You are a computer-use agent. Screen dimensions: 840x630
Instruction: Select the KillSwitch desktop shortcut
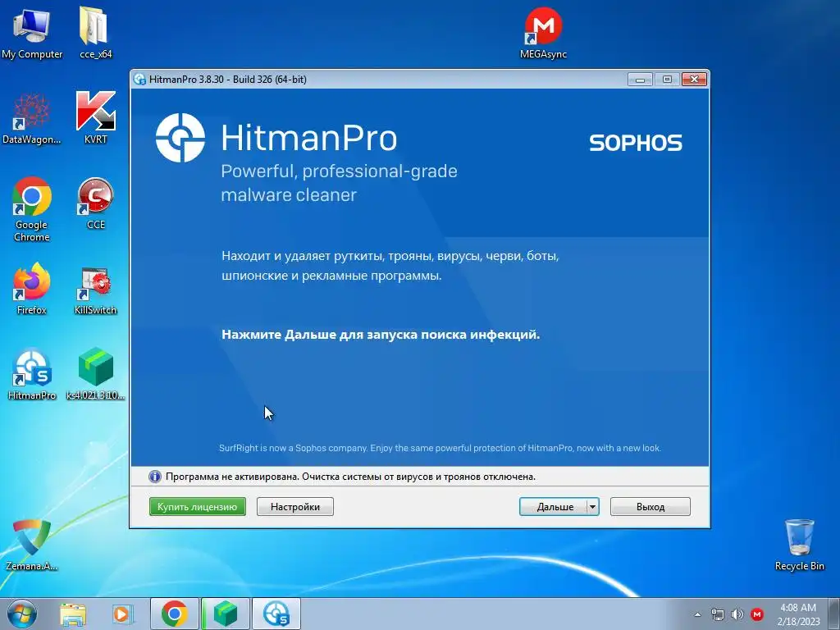(95, 290)
